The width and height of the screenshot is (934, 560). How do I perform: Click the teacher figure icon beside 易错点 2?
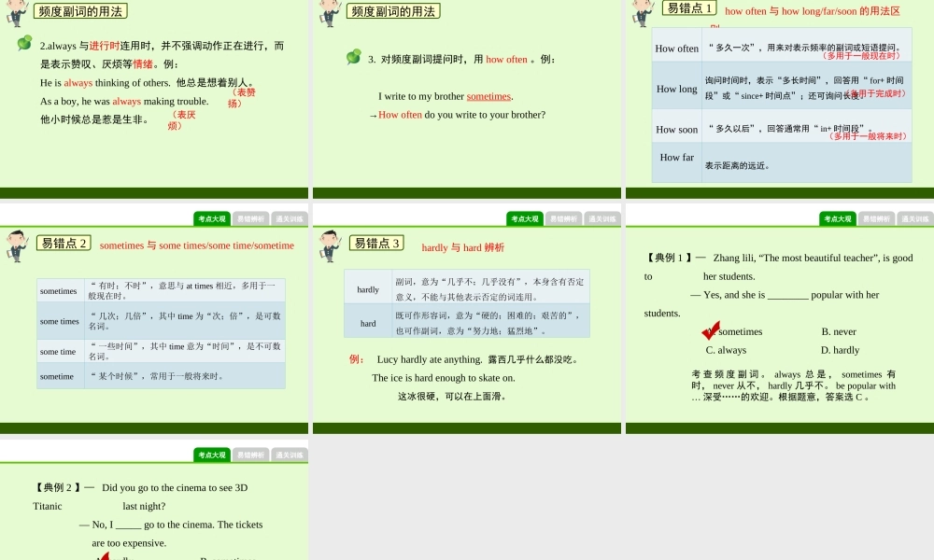tap(17, 245)
